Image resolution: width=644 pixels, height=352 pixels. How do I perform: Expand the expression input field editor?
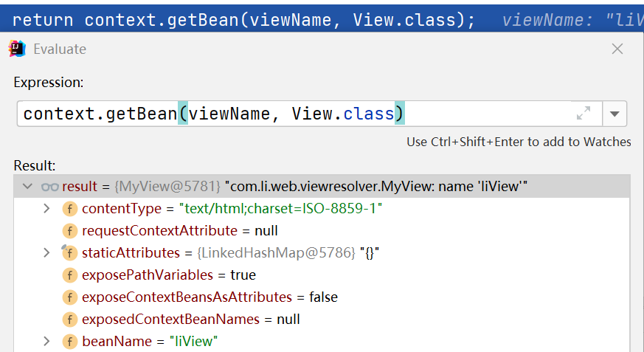584,114
